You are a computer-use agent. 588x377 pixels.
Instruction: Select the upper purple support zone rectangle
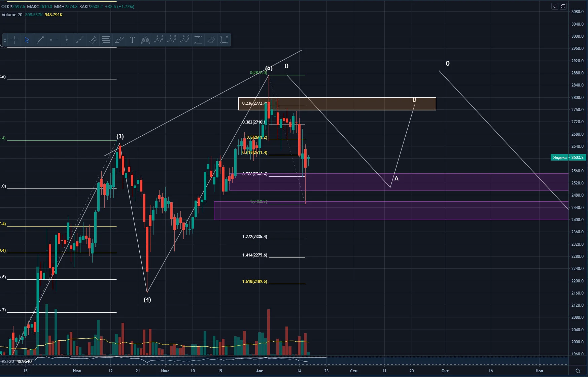(399, 182)
